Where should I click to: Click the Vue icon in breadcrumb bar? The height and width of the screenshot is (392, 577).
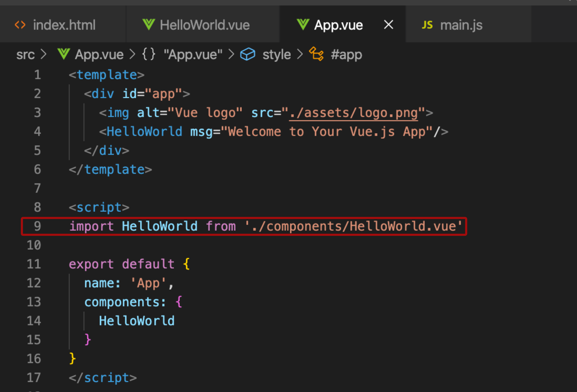(63, 54)
